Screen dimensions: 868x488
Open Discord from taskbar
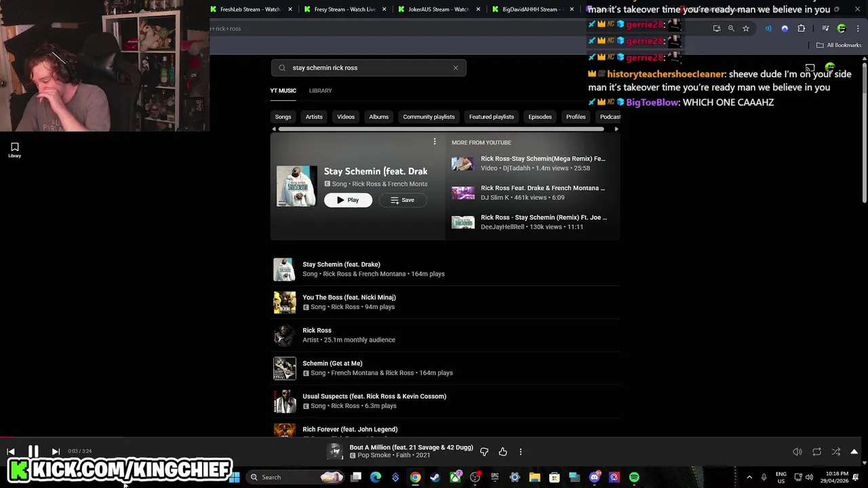coord(595,477)
